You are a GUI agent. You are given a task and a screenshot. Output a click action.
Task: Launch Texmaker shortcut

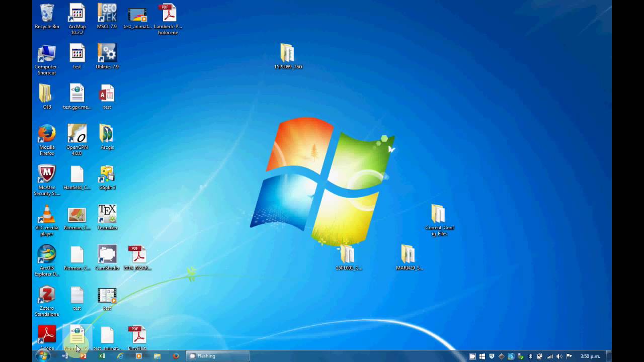(107, 218)
